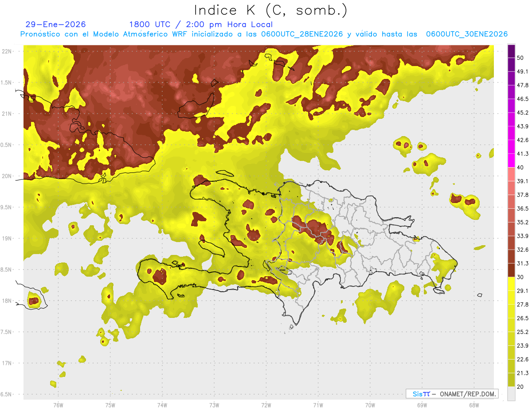Click the "35.2" color scale value

(523, 222)
